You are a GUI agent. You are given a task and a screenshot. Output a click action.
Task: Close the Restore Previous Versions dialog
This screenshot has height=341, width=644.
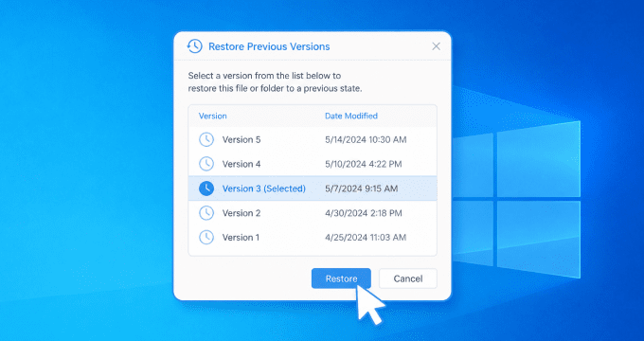tap(436, 46)
